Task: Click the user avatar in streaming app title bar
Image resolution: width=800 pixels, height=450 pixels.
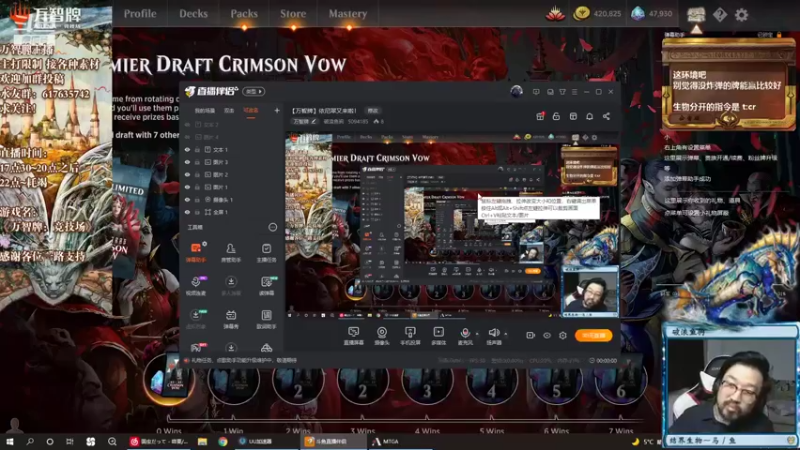Action: (516, 91)
